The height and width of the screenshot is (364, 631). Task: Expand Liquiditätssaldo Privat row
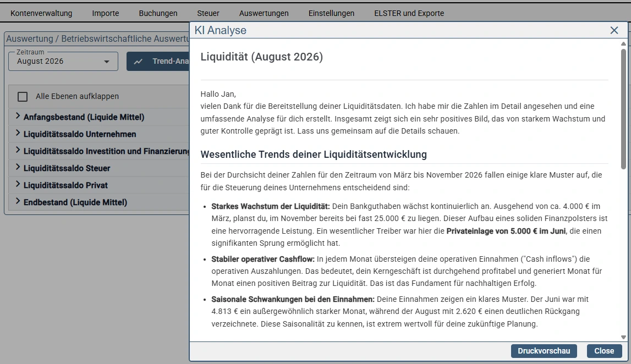pos(18,184)
